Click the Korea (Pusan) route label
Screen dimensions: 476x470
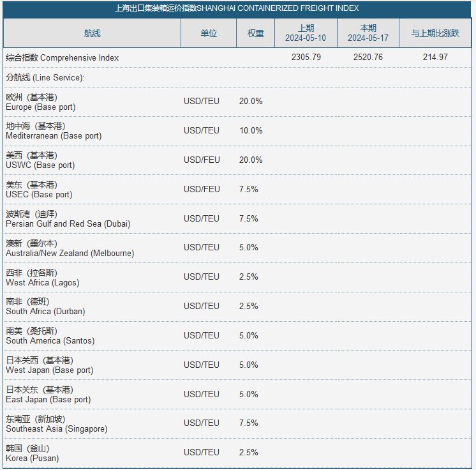coord(33,453)
